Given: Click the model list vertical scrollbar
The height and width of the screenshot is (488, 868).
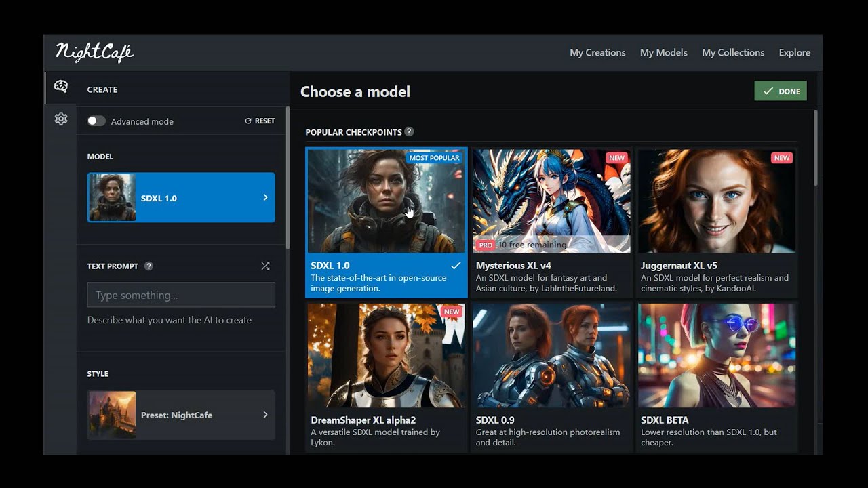Looking at the screenshot, I should [815, 148].
